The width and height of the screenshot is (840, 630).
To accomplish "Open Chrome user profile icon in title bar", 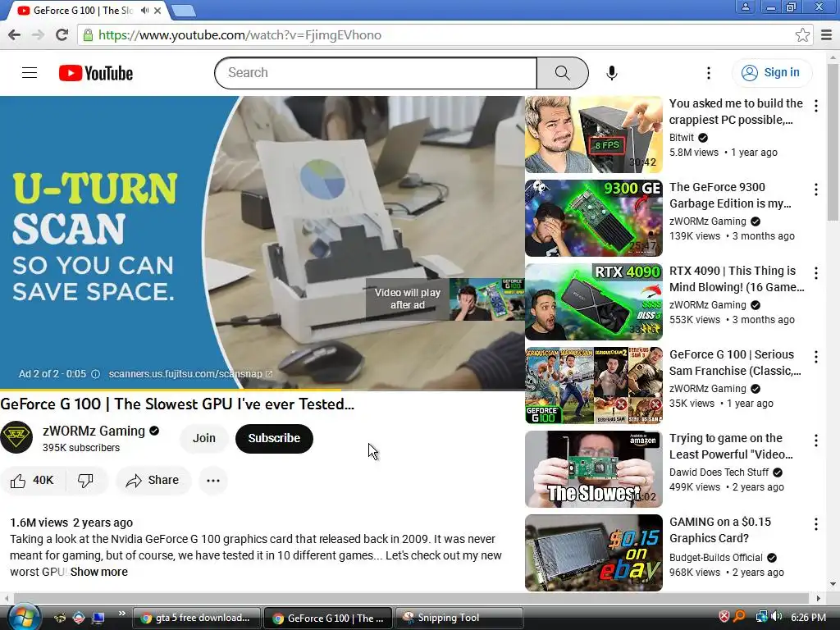I will point(745,7).
